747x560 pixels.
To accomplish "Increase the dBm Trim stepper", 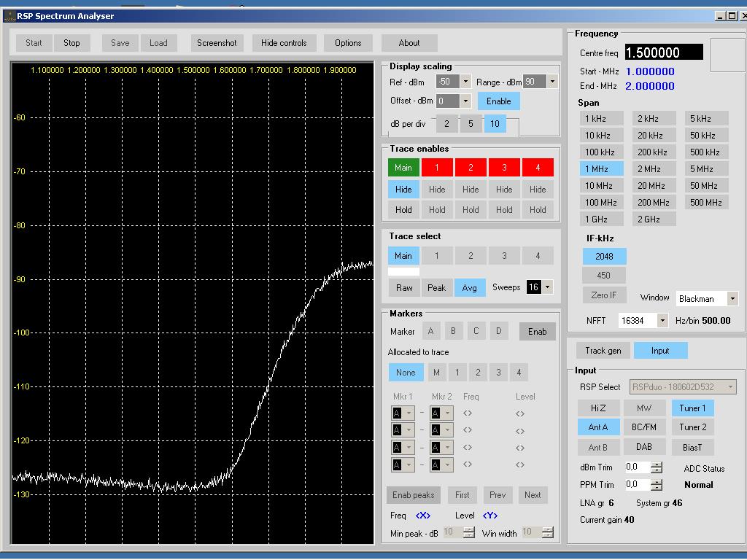I will 657,464.
